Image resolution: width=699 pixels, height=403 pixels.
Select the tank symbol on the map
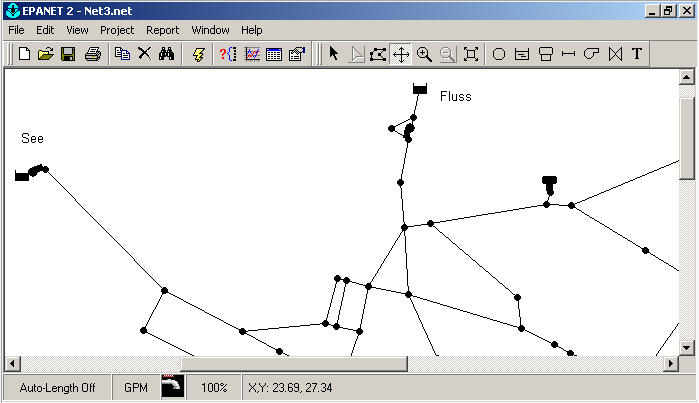pos(549,183)
